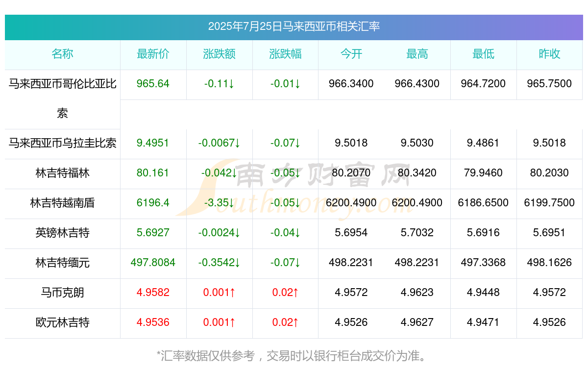Click the 最高 column header

click(417, 54)
